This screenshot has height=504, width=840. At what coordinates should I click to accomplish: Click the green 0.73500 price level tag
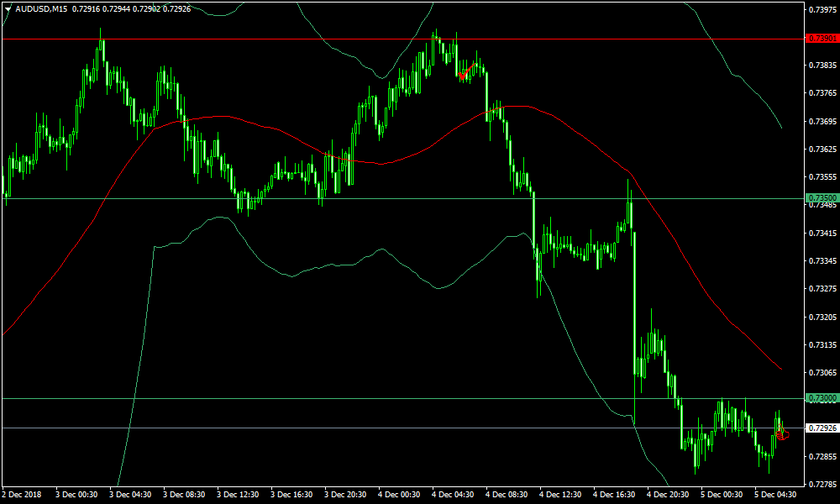(822, 198)
